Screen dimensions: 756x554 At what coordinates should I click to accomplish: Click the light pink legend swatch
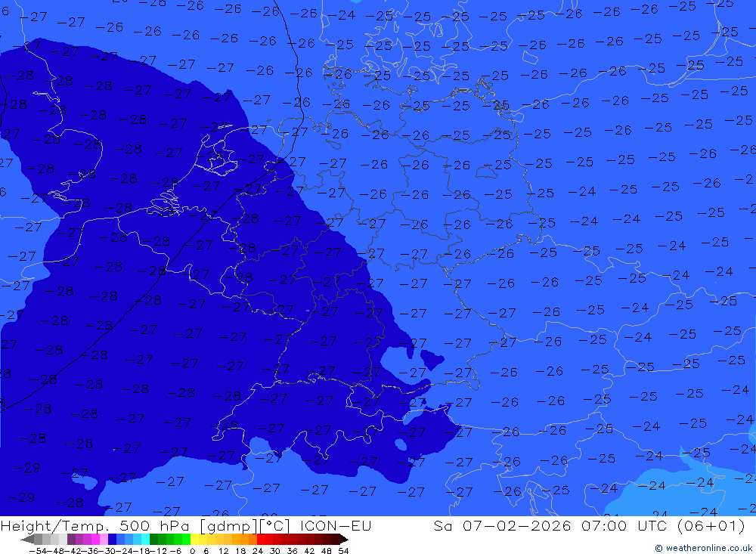[104, 539]
